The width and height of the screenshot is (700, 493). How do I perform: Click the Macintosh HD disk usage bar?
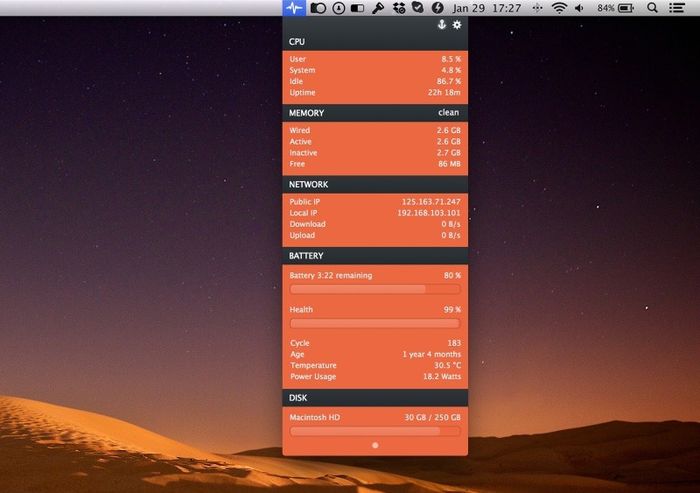pyautogui.click(x=374, y=431)
